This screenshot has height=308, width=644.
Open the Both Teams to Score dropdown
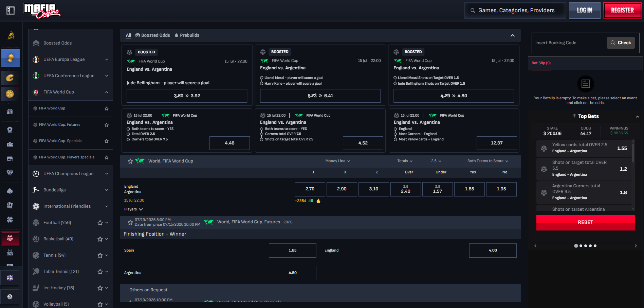[x=488, y=161]
